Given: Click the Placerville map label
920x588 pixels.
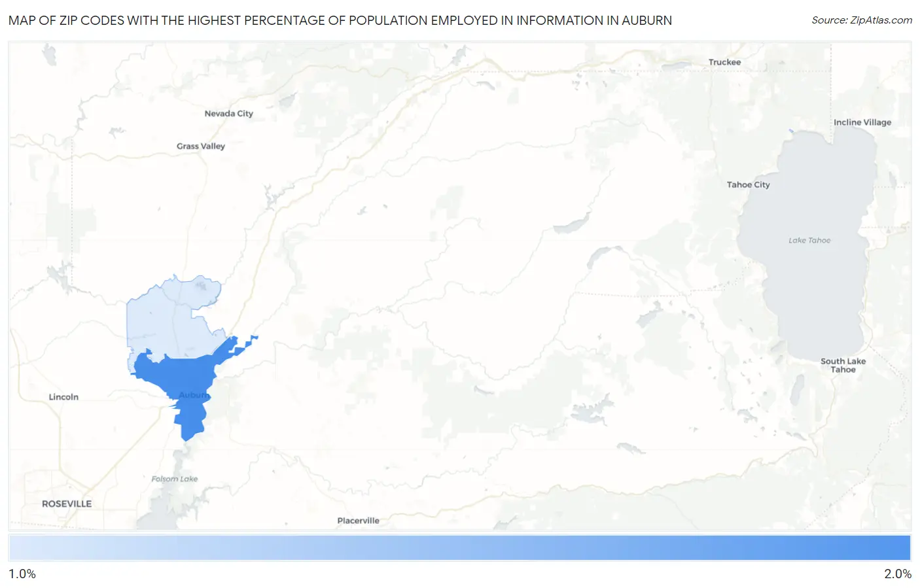Looking at the screenshot, I should [358, 521].
